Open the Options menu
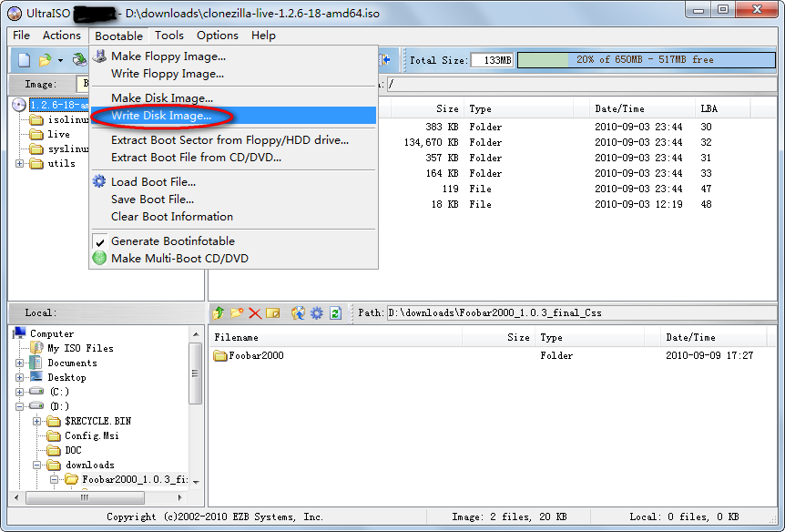The height and width of the screenshot is (532, 785). tap(218, 36)
